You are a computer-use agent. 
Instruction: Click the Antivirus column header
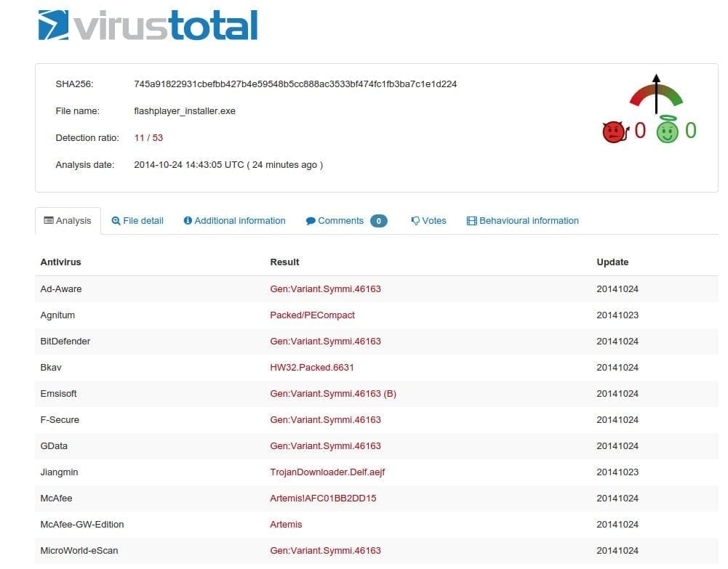tap(61, 262)
